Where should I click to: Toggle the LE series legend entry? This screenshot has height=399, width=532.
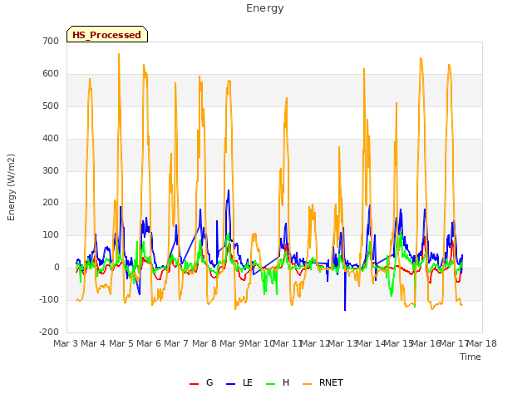pyautogui.click(x=239, y=382)
